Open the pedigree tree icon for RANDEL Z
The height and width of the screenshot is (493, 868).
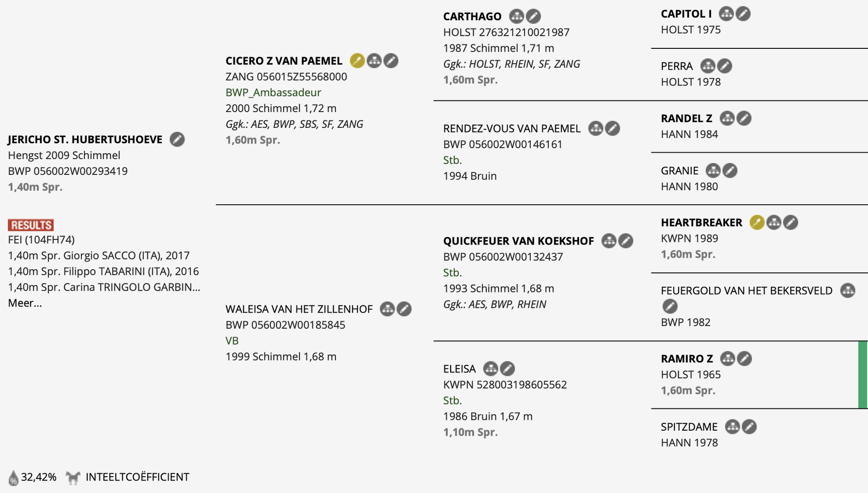(x=727, y=118)
